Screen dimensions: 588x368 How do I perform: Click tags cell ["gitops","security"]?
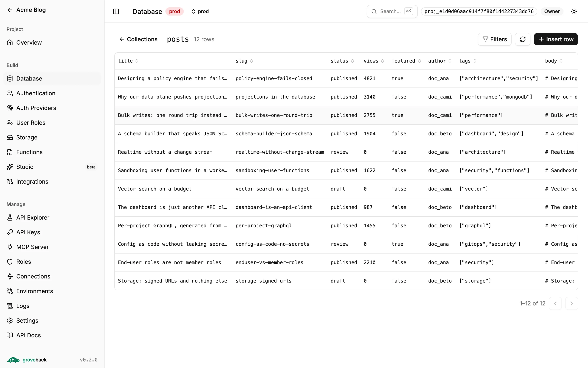click(490, 244)
